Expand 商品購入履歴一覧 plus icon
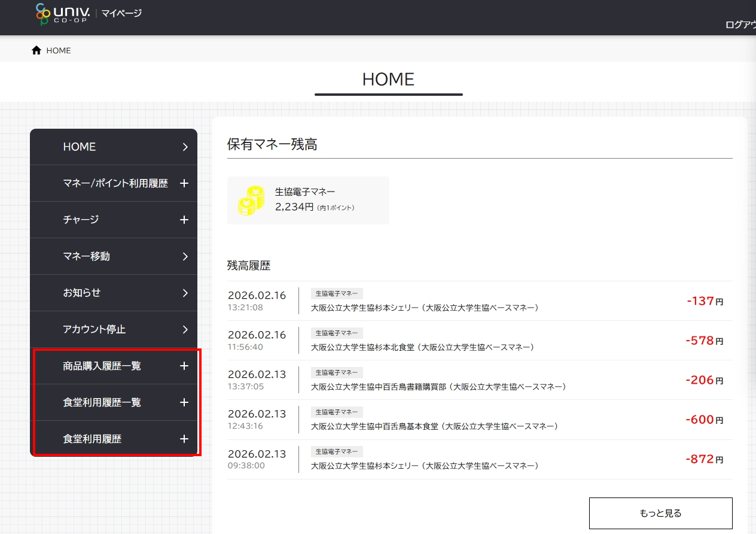756x534 pixels. [x=184, y=366]
